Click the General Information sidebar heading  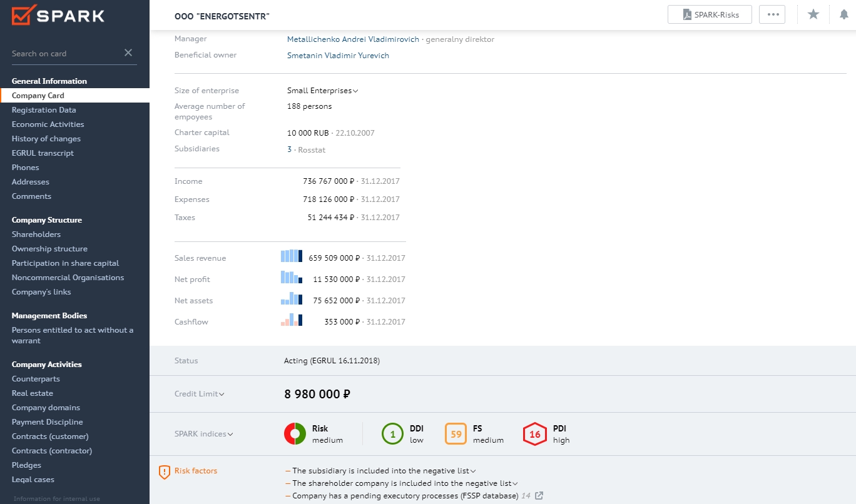[49, 81]
